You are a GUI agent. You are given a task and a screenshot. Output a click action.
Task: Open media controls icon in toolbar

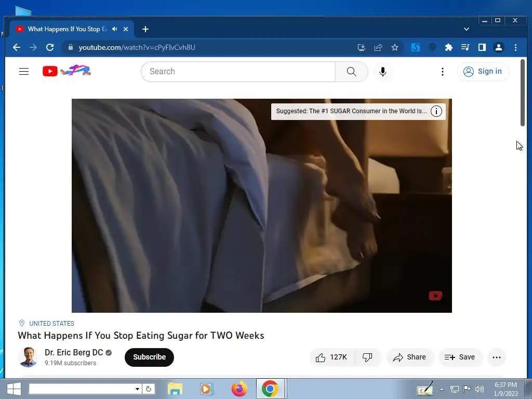pos(465,47)
